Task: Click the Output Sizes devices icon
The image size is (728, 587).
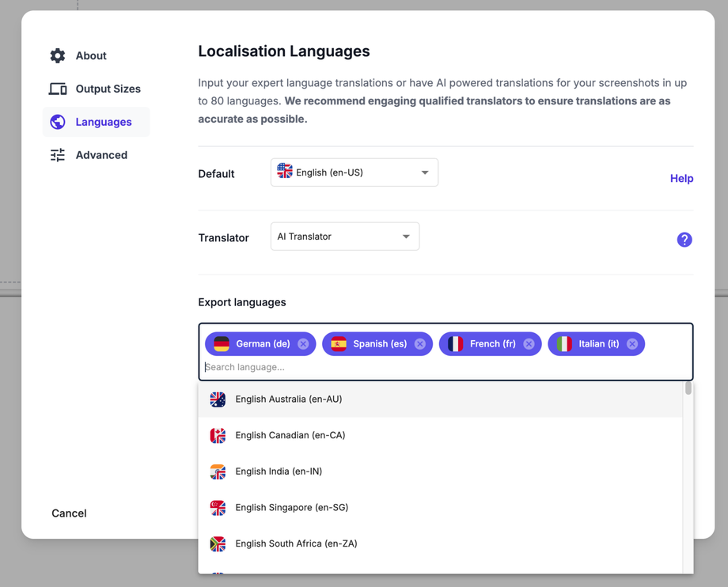Action: pyautogui.click(x=58, y=89)
